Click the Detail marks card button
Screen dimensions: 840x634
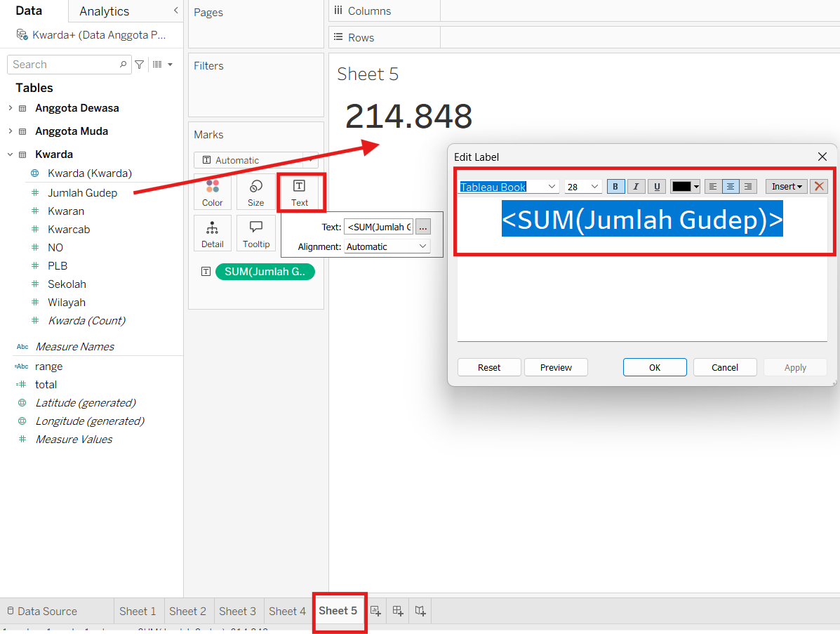(212, 233)
